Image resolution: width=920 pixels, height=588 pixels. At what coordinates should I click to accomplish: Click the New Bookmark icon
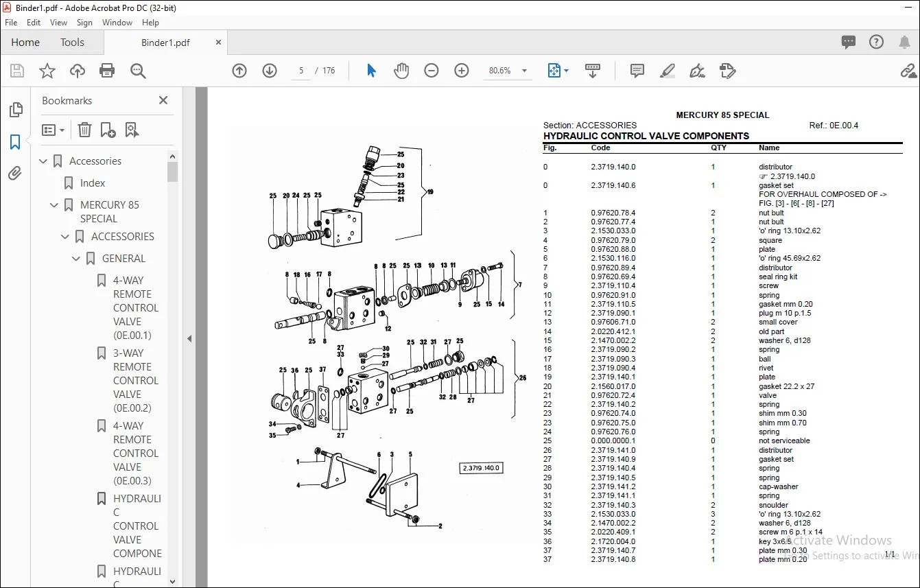pos(108,130)
